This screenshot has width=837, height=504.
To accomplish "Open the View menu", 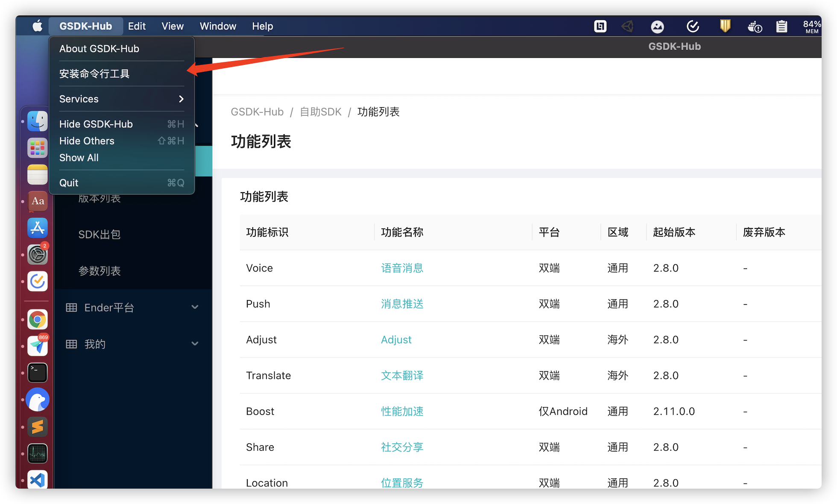I will click(173, 26).
